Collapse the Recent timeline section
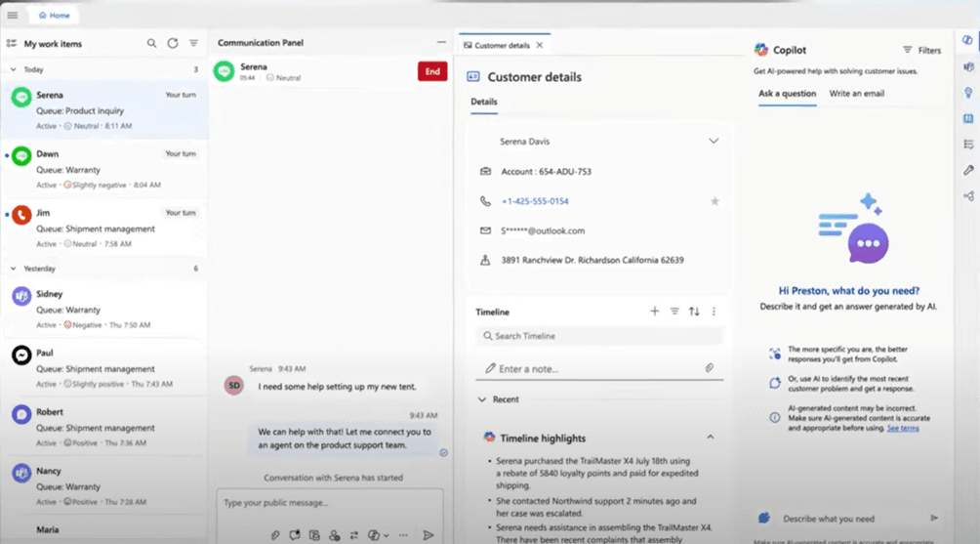Viewport: 980px width, 544px height. point(482,399)
